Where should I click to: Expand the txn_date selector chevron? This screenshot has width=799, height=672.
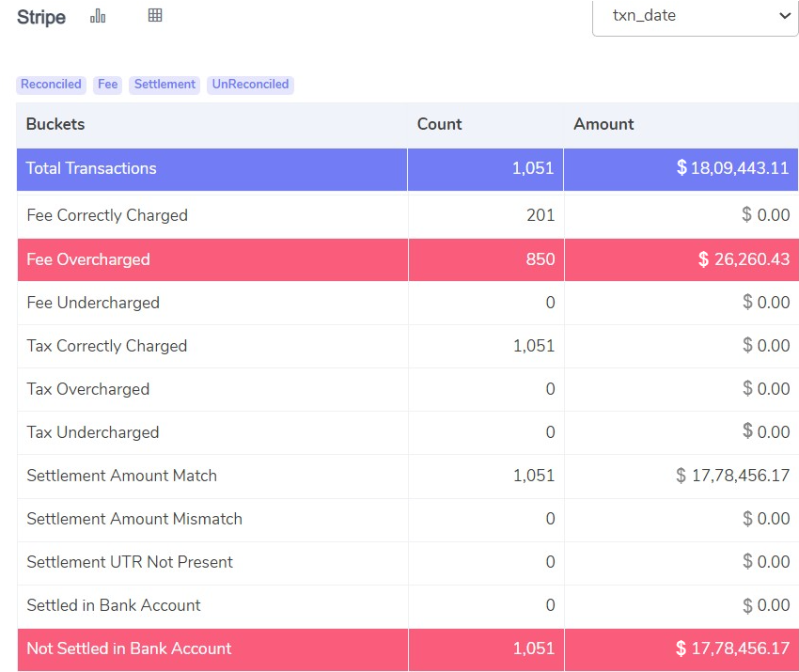point(785,15)
